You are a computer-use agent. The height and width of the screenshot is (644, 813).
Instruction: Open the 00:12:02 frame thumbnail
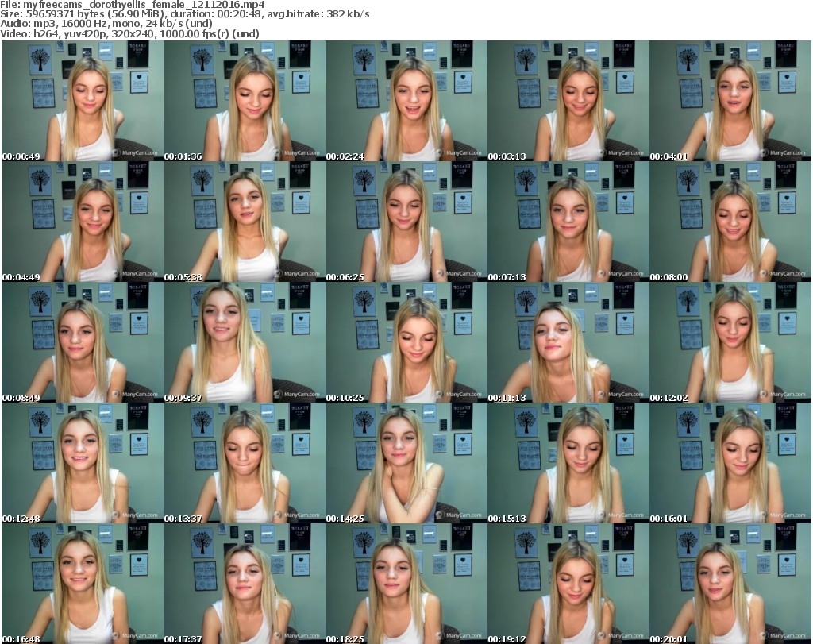click(730, 342)
